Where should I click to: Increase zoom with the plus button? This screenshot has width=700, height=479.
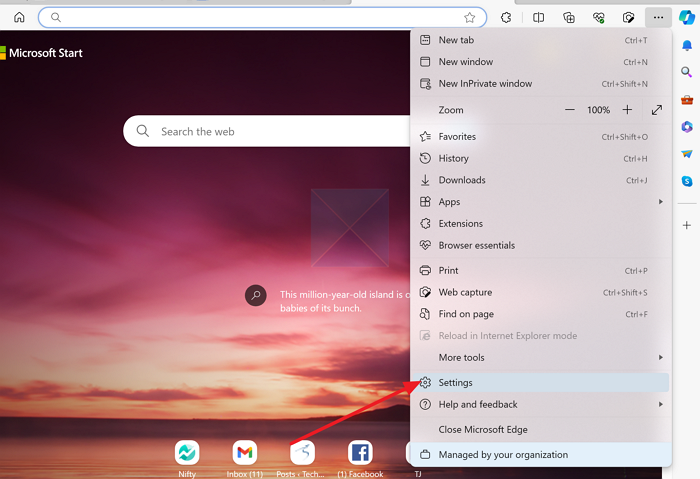point(627,110)
